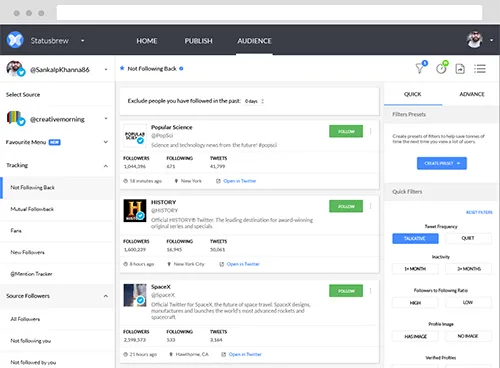Click HISTORY profile avatar

pyautogui.click(x=135, y=210)
